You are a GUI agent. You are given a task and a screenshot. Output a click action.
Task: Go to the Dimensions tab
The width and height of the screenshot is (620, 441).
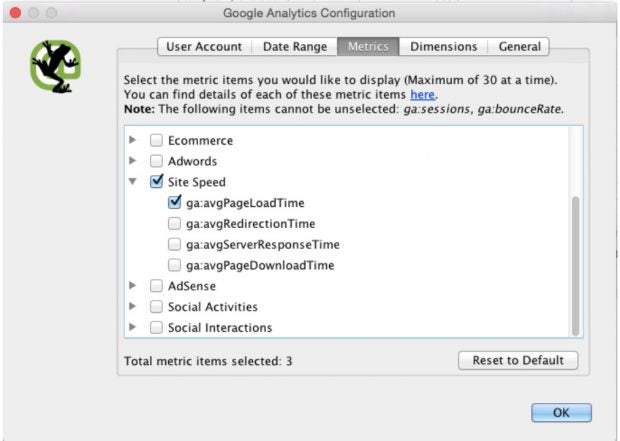(444, 47)
